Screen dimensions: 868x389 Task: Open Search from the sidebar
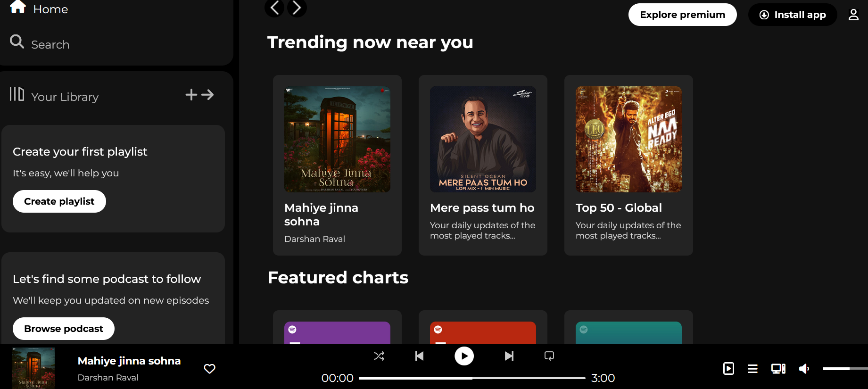(40, 43)
